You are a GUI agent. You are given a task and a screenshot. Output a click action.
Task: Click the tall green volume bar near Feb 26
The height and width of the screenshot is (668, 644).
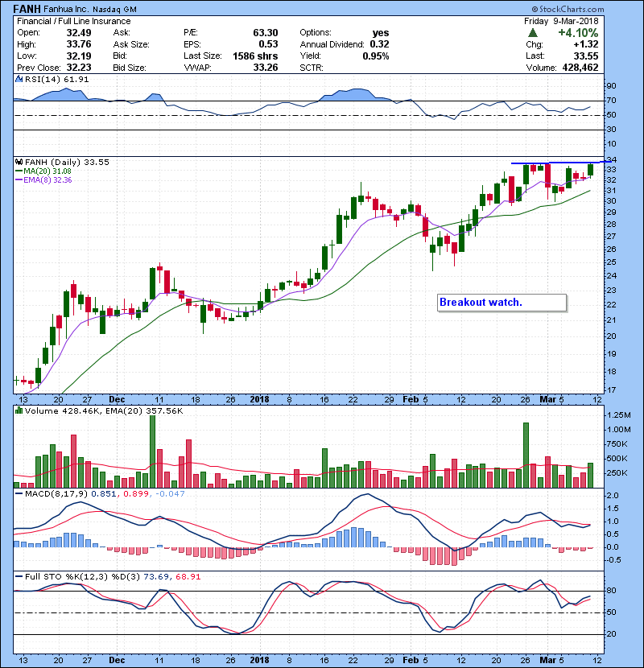[526, 455]
